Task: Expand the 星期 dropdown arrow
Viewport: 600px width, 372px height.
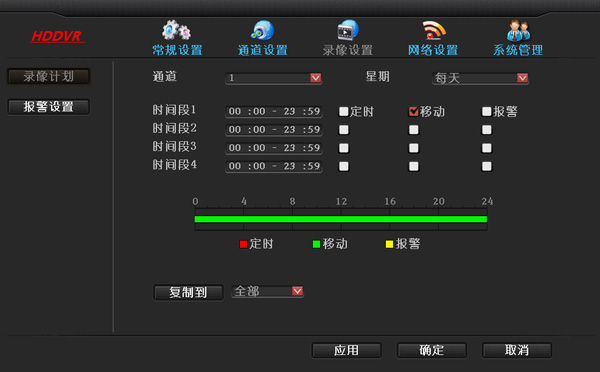Action: [x=522, y=78]
